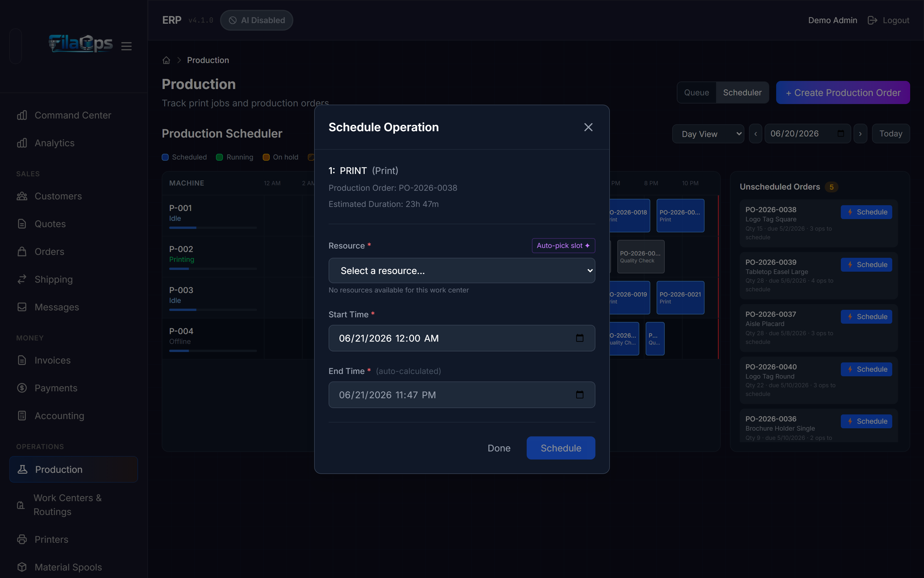Open the Select a resource dropdown

pos(462,271)
